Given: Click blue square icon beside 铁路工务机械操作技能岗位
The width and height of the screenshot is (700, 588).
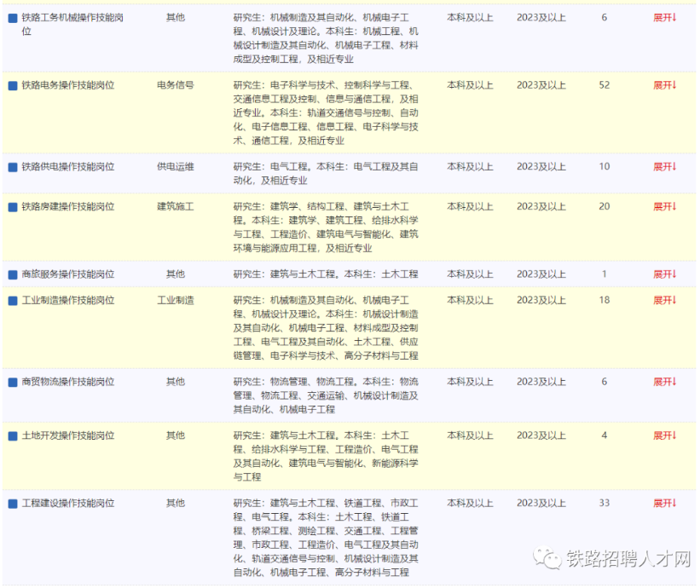Looking at the screenshot, I should click(x=13, y=18).
